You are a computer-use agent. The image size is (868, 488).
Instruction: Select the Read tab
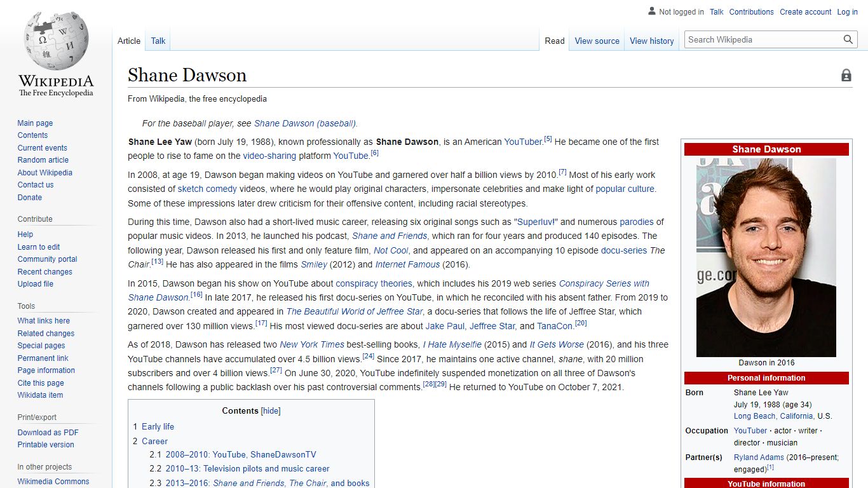[555, 41]
